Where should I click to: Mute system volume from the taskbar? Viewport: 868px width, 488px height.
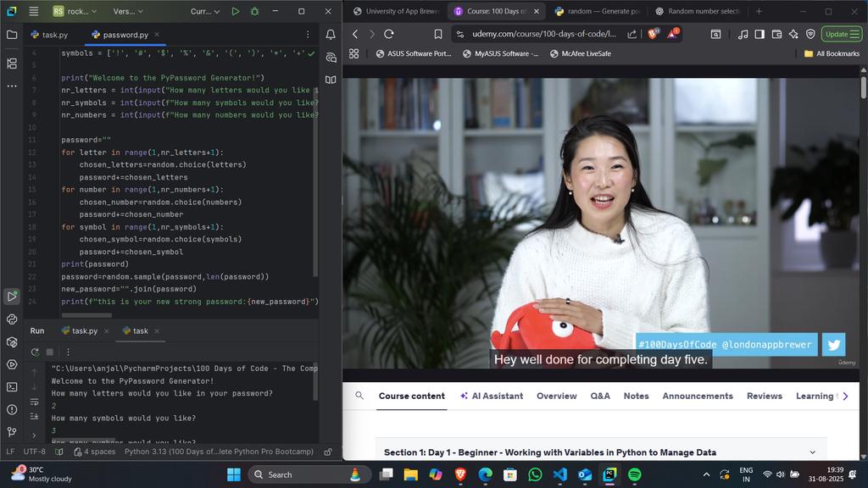(779, 474)
